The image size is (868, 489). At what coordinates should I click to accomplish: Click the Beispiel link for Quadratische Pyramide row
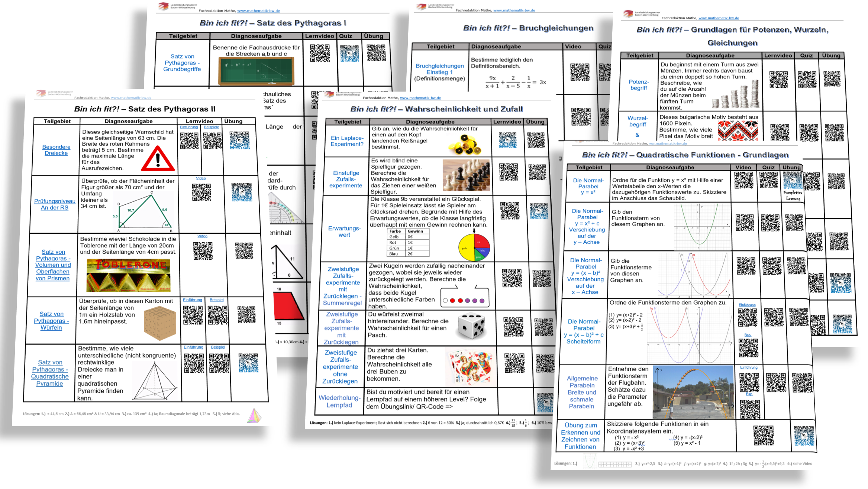(x=218, y=347)
